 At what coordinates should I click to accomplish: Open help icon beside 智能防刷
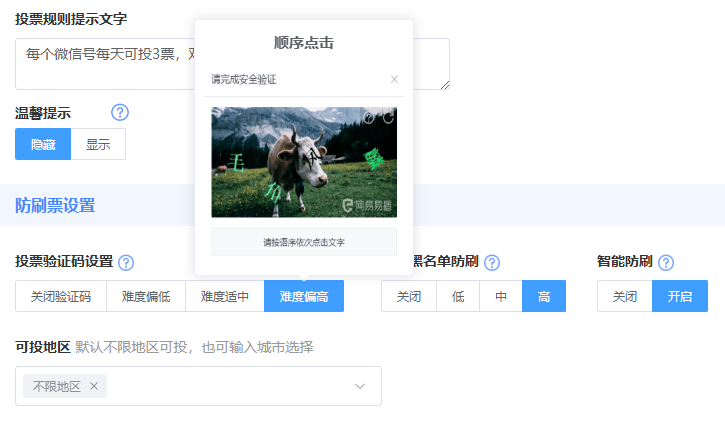(666, 263)
